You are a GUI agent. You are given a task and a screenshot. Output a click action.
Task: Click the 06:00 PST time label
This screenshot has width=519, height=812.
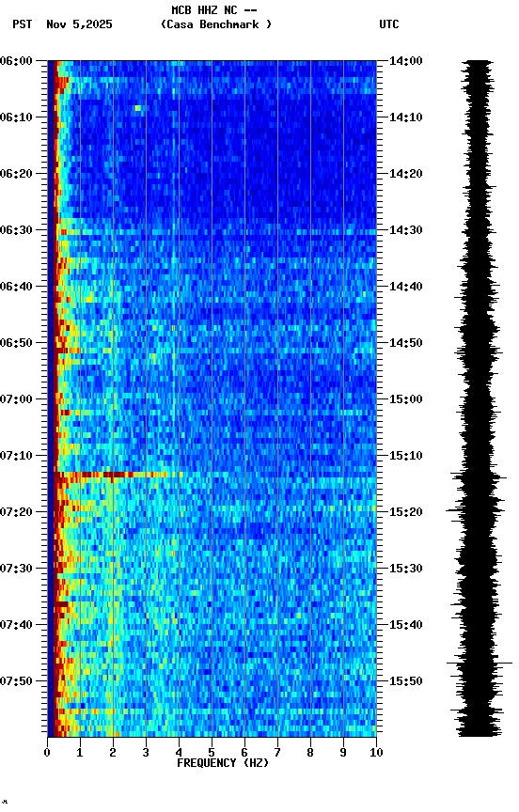[x=16, y=61]
